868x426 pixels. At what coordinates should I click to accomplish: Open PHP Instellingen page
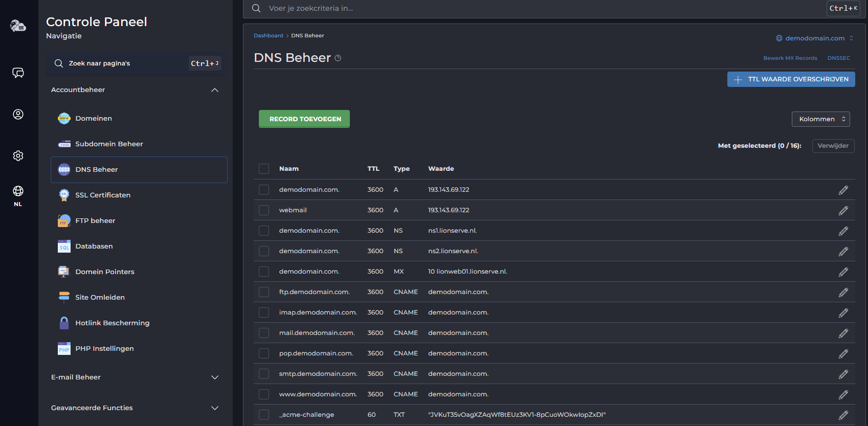point(139,349)
